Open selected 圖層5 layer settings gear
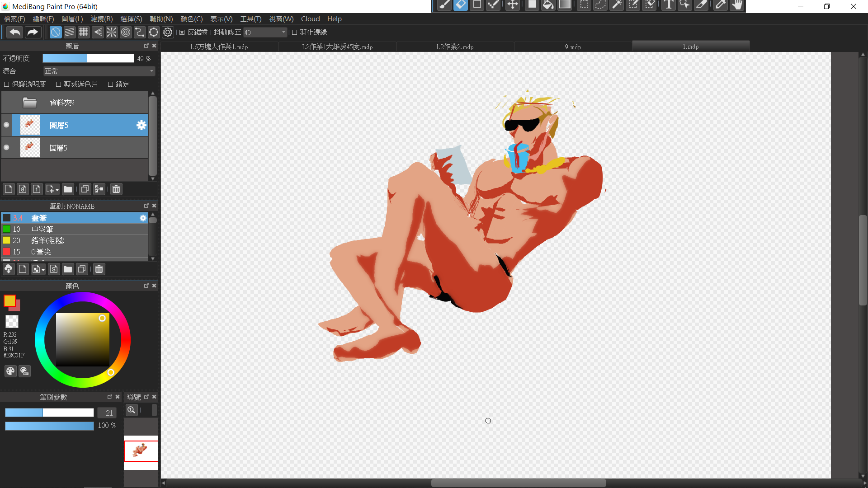 click(142, 125)
